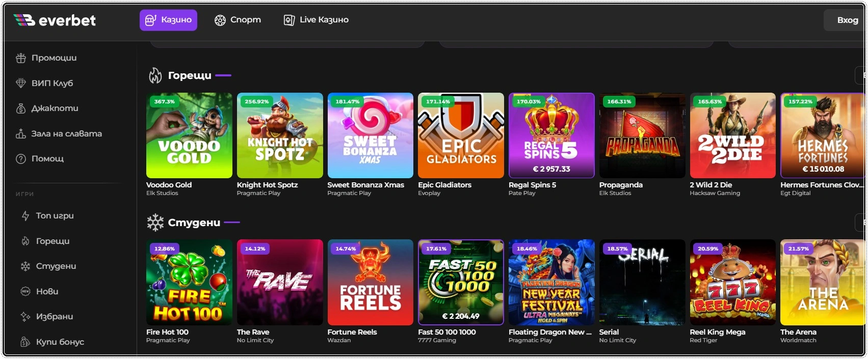The height and width of the screenshot is (359, 868).
Task: Open the Reel King Mega thumbnail
Action: (733, 283)
